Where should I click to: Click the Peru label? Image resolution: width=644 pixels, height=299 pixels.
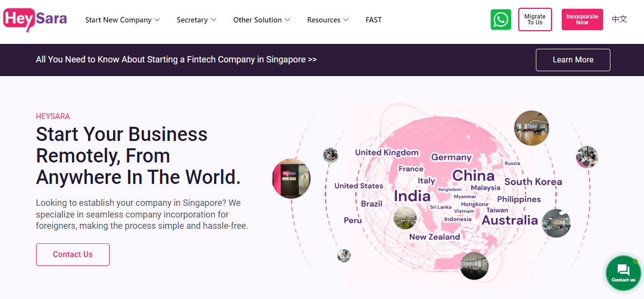353,220
